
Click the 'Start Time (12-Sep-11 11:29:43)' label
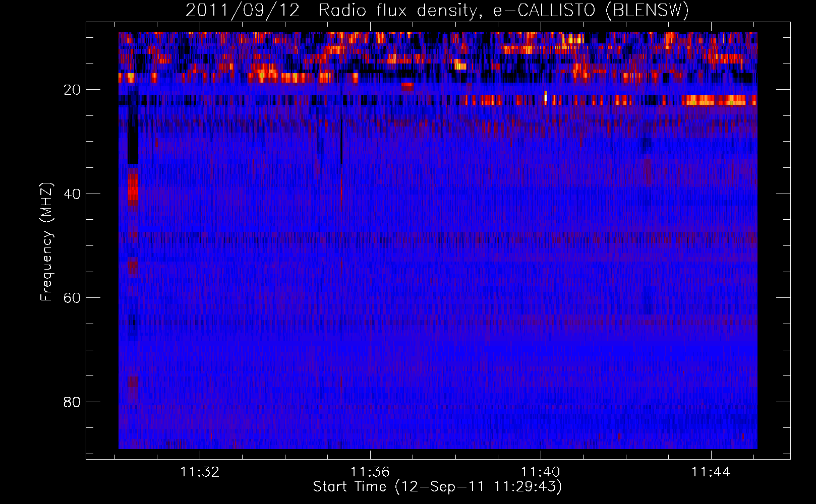(x=437, y=487)
